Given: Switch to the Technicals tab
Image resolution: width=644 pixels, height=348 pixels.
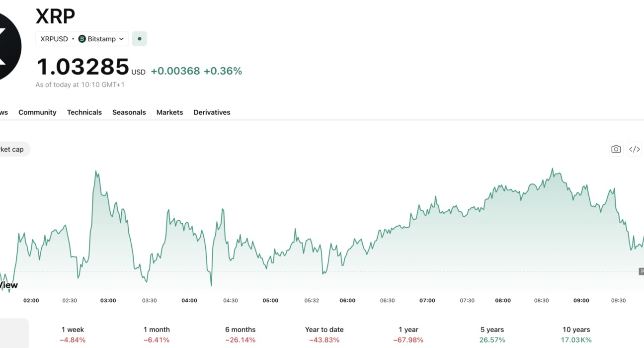Looking at the screenshot, I should pyautogui.click(x=84, y=112).
